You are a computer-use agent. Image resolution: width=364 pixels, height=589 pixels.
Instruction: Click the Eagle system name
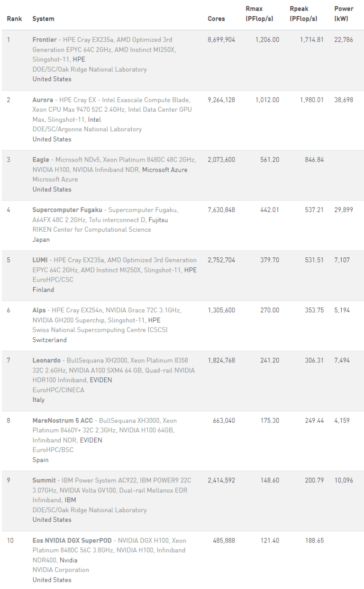point(41,160)
